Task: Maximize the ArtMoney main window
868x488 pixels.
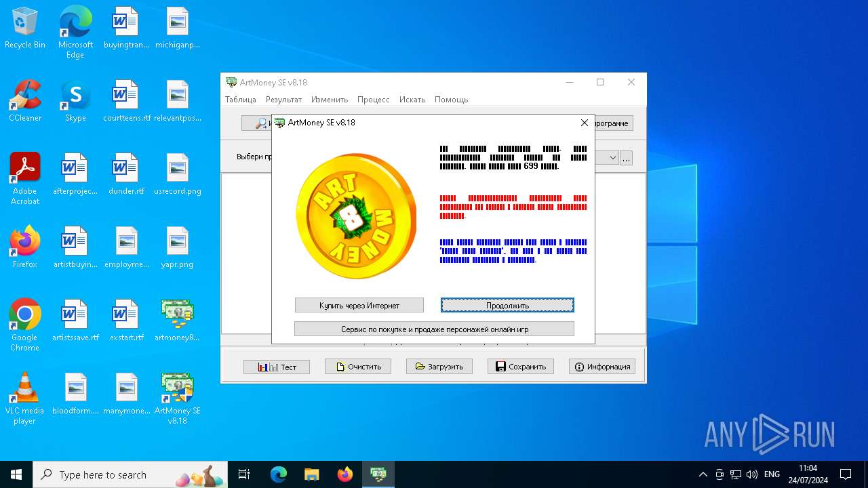Action: point(600,82)
